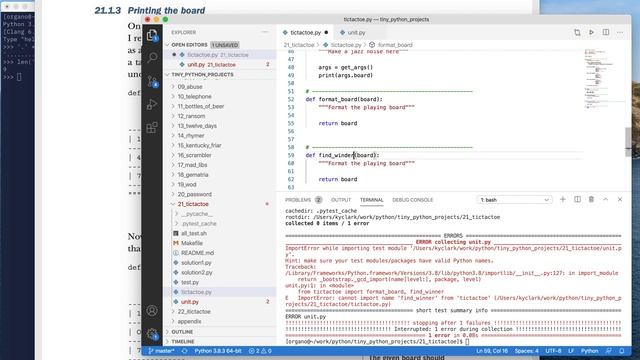
Task: Open tictactoe.py in Open Editors list
Action: pos(220,55)
